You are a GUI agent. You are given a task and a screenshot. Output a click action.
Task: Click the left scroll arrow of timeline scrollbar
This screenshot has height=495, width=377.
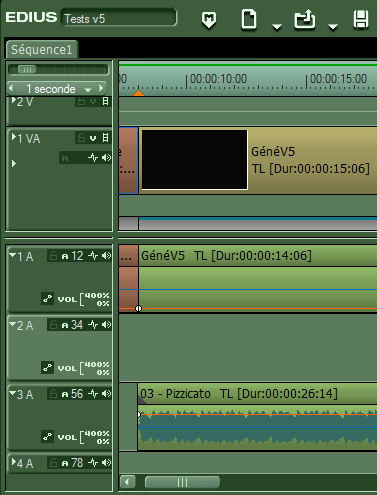point(128,482)
